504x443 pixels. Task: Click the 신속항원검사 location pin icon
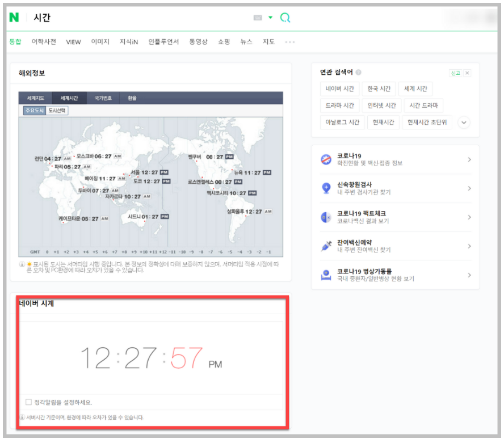click(326, 188)
